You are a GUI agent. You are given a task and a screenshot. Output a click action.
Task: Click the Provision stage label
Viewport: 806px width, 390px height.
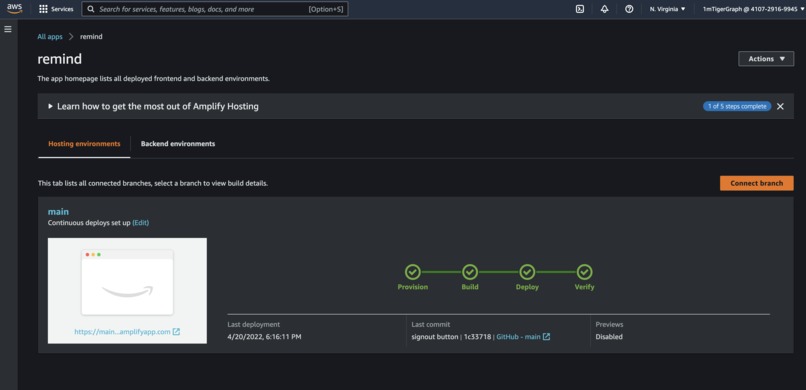[x=413, y=287]
